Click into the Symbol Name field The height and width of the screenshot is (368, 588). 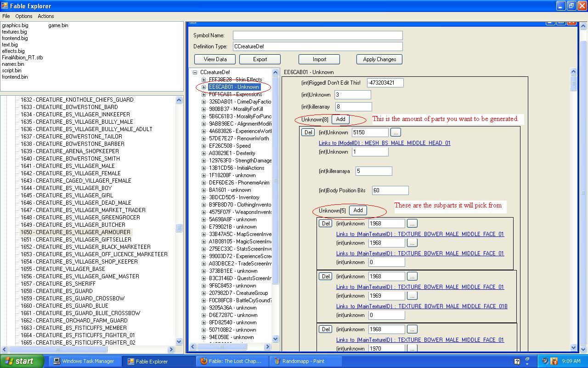[x=317, y=35]
